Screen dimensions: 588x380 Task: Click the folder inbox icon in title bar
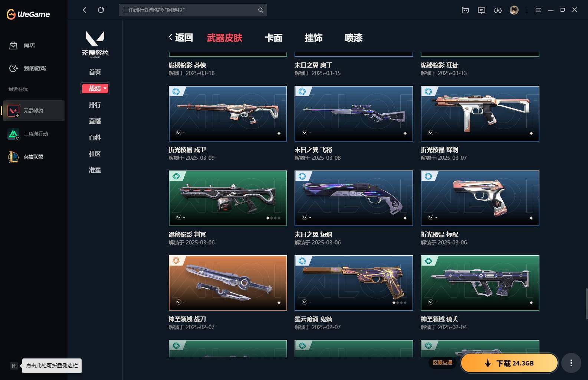click(x=465, y=10)
